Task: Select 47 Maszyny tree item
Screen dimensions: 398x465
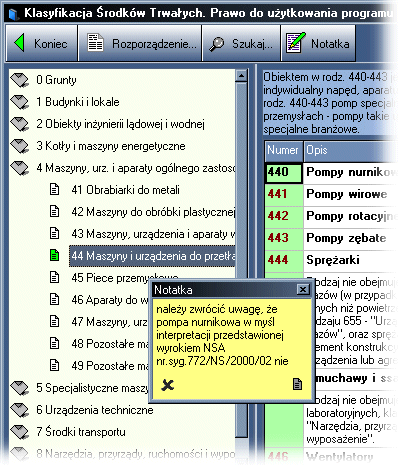Action: click(x=109, y=322)
